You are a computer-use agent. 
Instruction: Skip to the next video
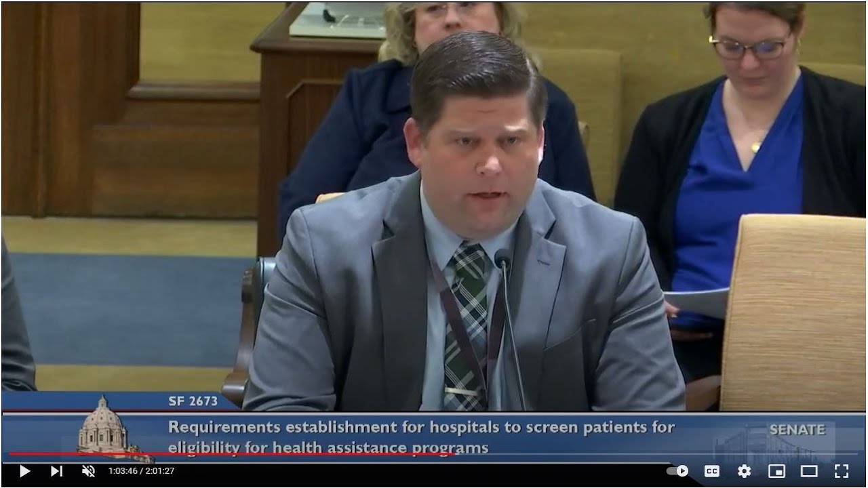click(x=56, y=471)
